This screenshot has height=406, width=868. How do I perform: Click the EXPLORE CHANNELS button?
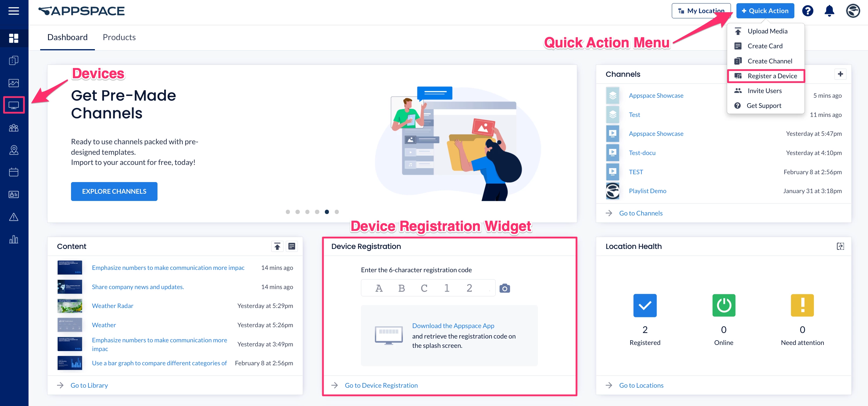pos(114,191)
